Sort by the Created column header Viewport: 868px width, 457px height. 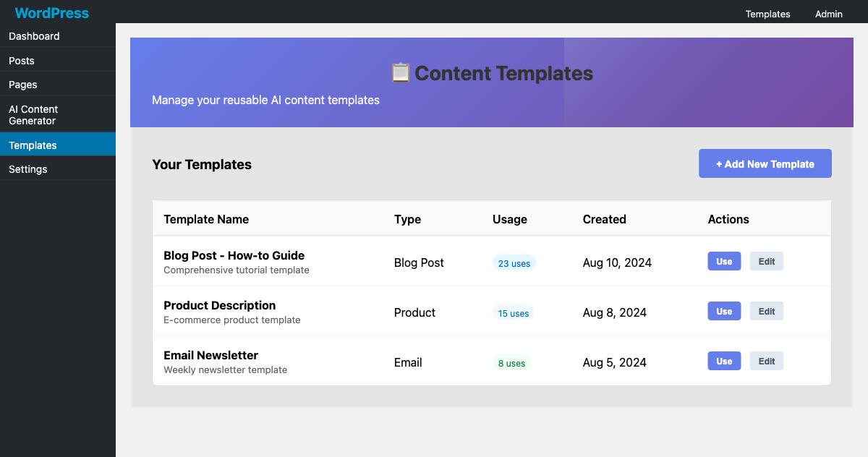click(605, 219)
